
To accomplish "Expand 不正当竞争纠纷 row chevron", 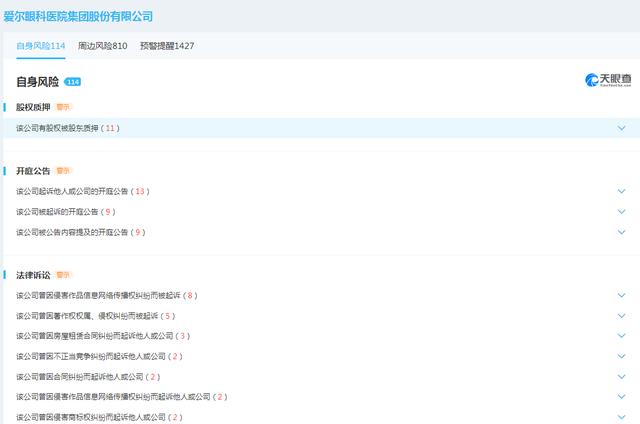I will tap(621, 356).
